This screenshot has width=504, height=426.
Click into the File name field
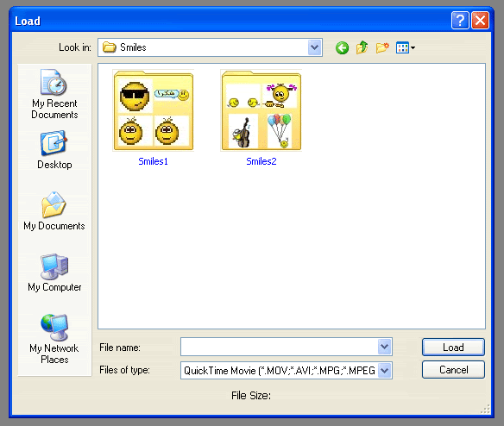coord(280,347)
